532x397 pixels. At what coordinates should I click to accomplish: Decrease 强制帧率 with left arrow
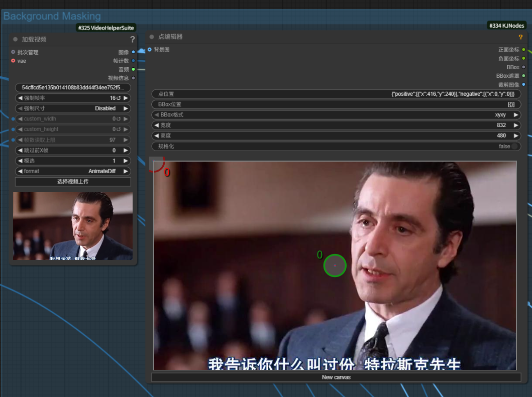pyautogui.click(x=20, y=98)
